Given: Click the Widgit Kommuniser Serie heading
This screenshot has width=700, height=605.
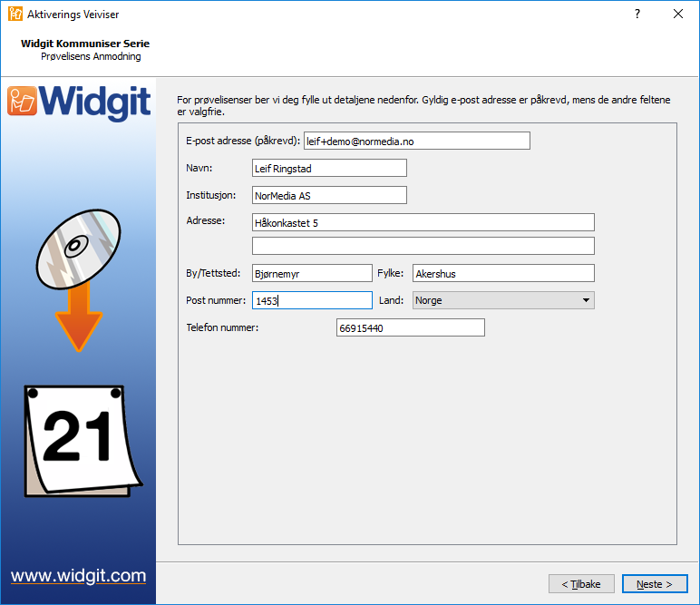Looking at the screenshot, I should tap(85, 44).
